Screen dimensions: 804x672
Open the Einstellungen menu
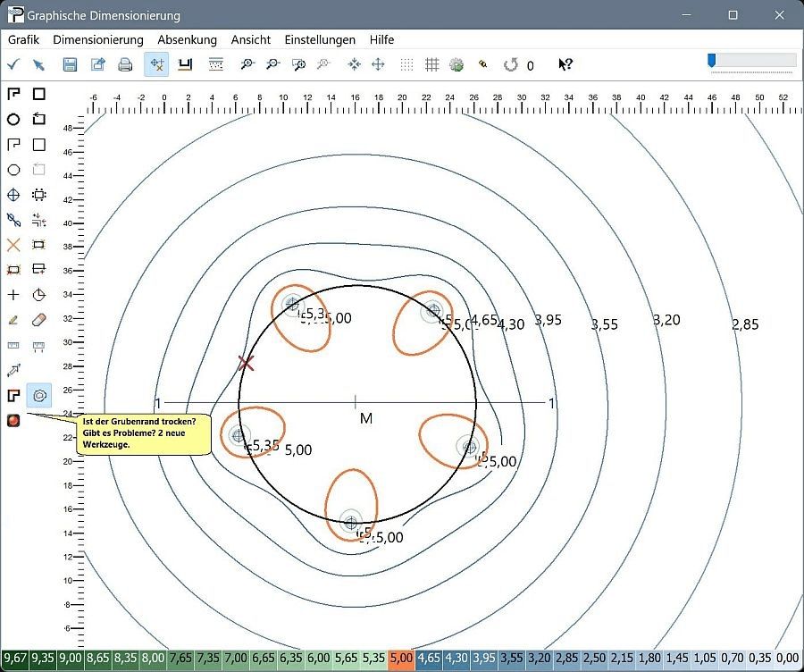tap(320, 39)
